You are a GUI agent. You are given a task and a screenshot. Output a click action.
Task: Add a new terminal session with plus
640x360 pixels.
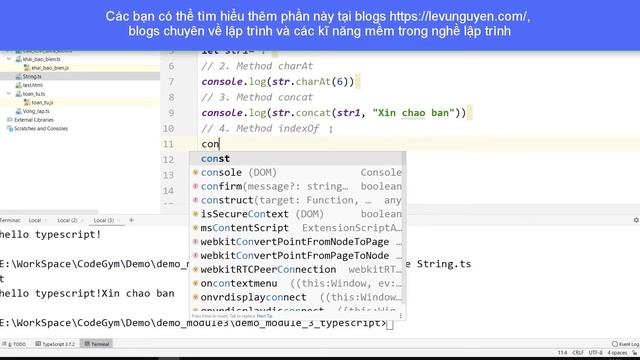pos(131,220)
